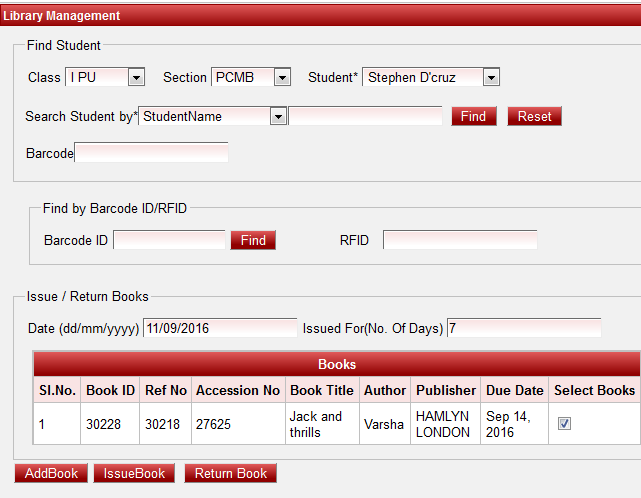Screen dimensions: 641x498
Task: Click into the Barcode ID input field
Action: click(169, 240)
